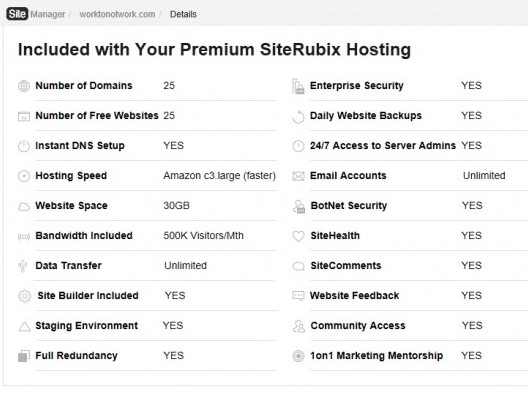Click the circular arrow icon for Daily Website Backups
Screen dimensions: 528x400
point(298,116)
